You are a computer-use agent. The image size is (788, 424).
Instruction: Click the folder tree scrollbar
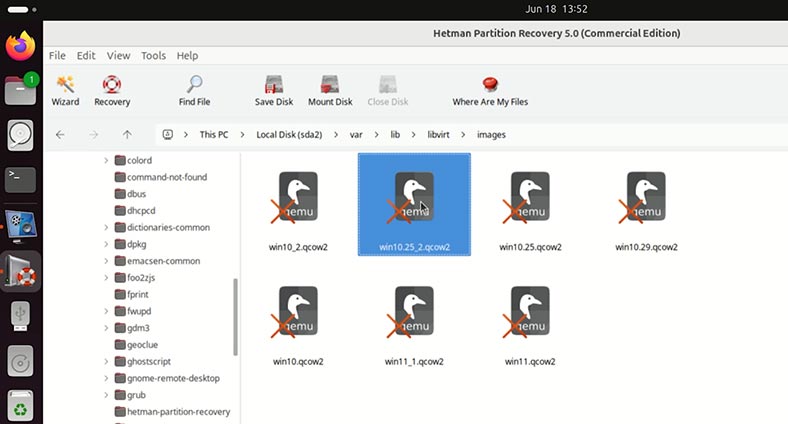pyautogui.click(x=235, y=316)
